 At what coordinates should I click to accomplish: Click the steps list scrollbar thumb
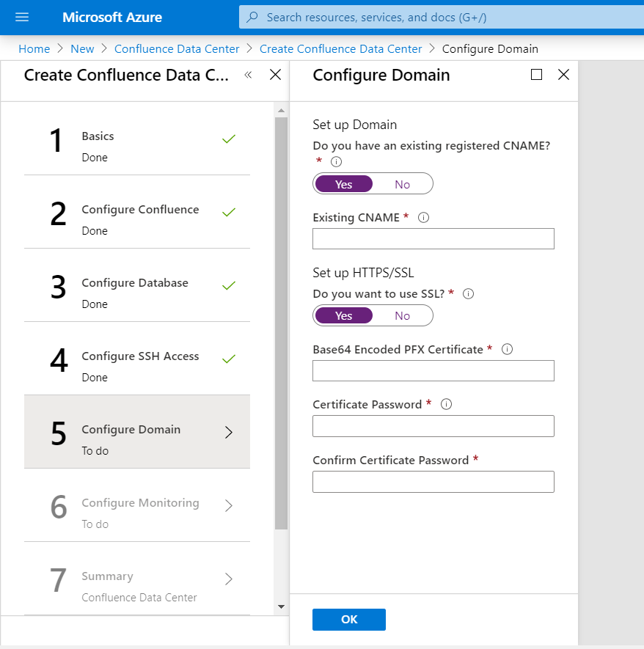(x=281, y=323)
